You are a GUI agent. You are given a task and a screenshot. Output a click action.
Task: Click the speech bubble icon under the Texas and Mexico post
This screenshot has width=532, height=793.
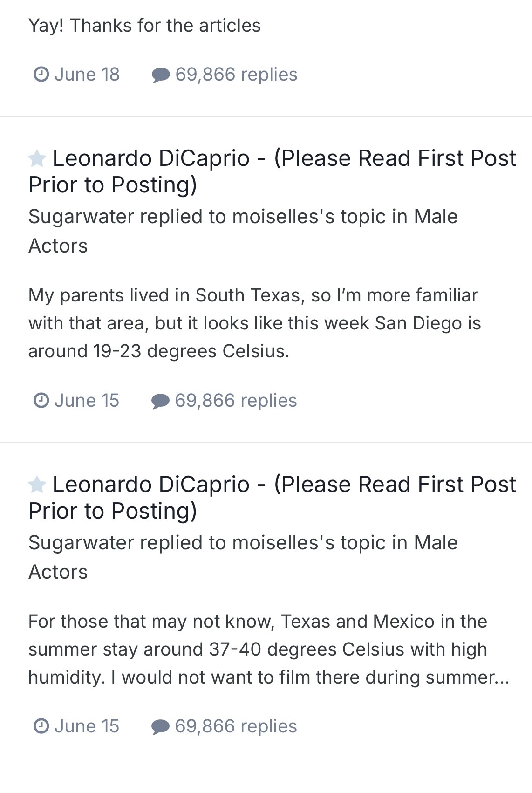click(x=161, y=727)
